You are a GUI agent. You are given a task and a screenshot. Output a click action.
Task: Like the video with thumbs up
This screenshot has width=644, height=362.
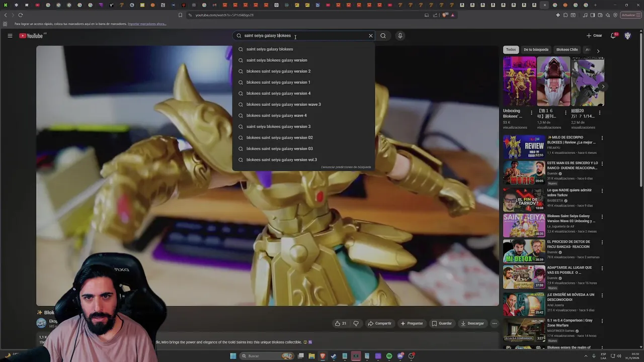[x=341, y=323]
